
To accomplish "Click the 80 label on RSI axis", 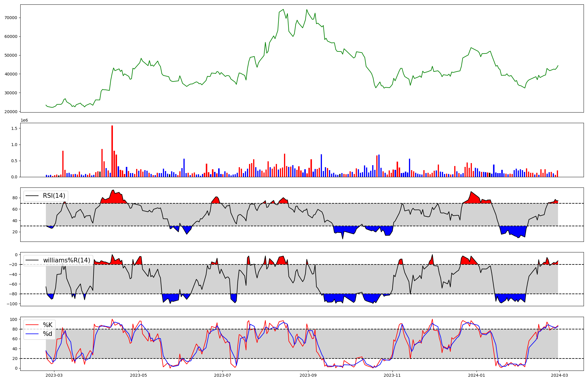I will pyautogui.click(x=15, y=198).
